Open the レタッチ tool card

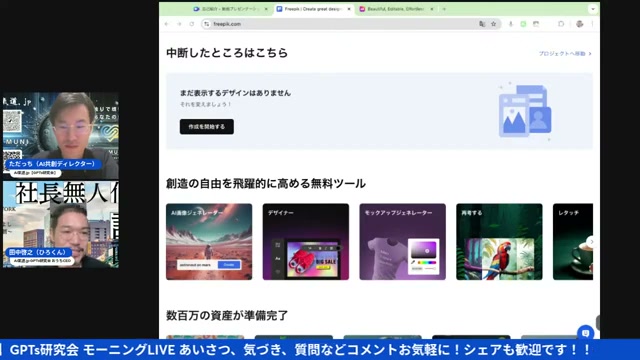(x=573, y=242)
